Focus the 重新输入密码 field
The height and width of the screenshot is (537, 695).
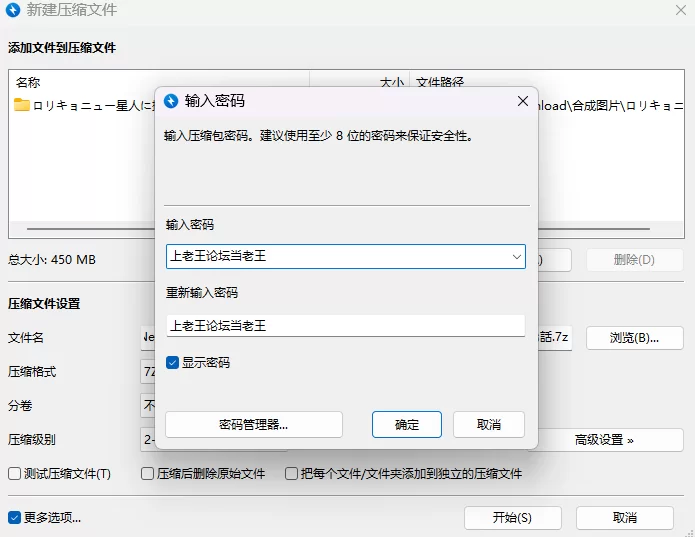coord(346,326)
